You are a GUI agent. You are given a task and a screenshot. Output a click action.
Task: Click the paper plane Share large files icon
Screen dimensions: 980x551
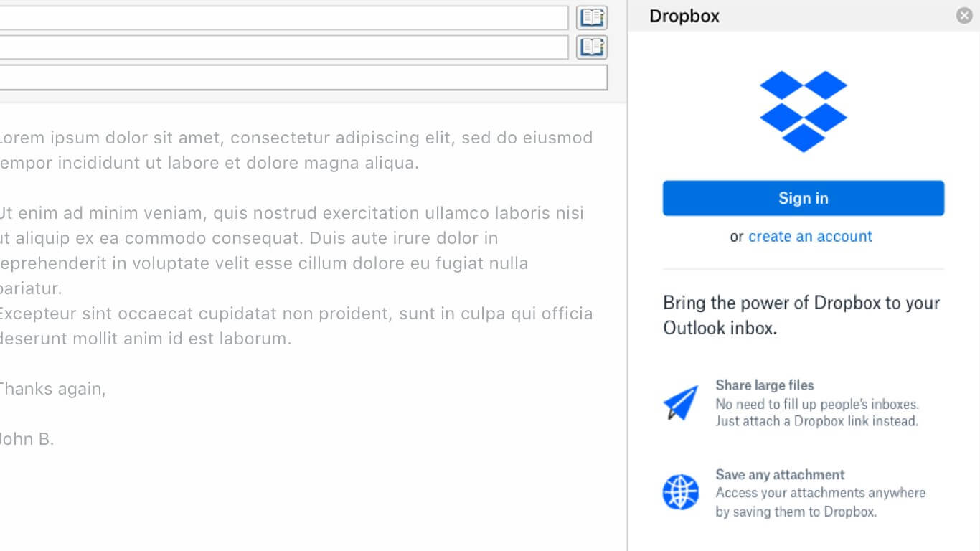pyautogui.click(x=680, y=402)
